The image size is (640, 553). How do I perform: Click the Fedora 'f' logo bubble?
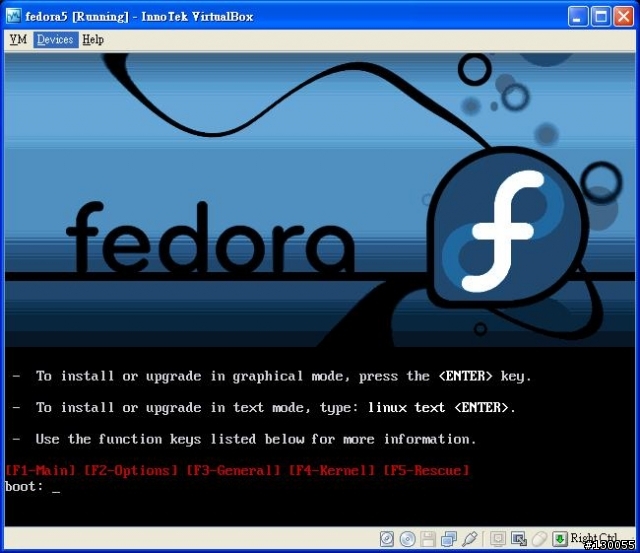tap(508, 227)
